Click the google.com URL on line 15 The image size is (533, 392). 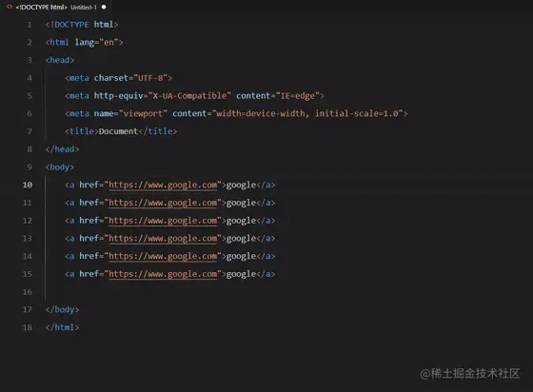tap(163, 274)
